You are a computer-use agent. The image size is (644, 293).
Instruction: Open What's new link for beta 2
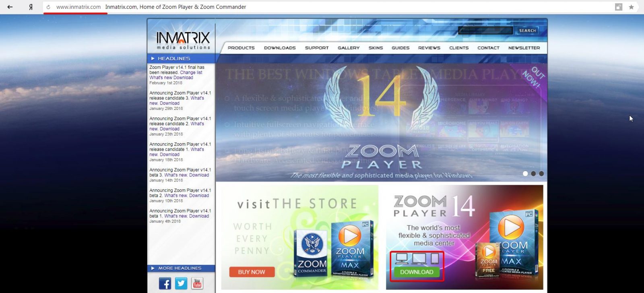[x=176, y=196]
